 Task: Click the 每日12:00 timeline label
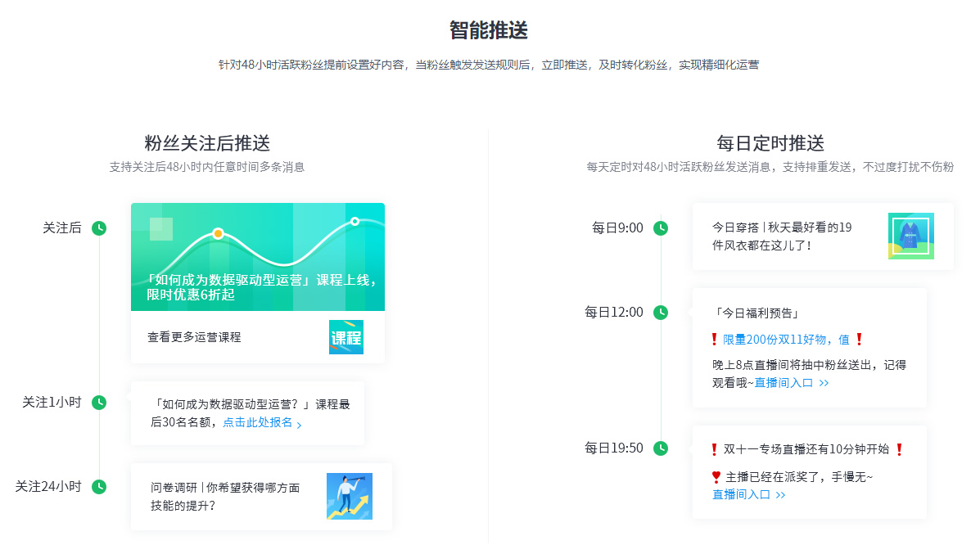tap(614, 313)
